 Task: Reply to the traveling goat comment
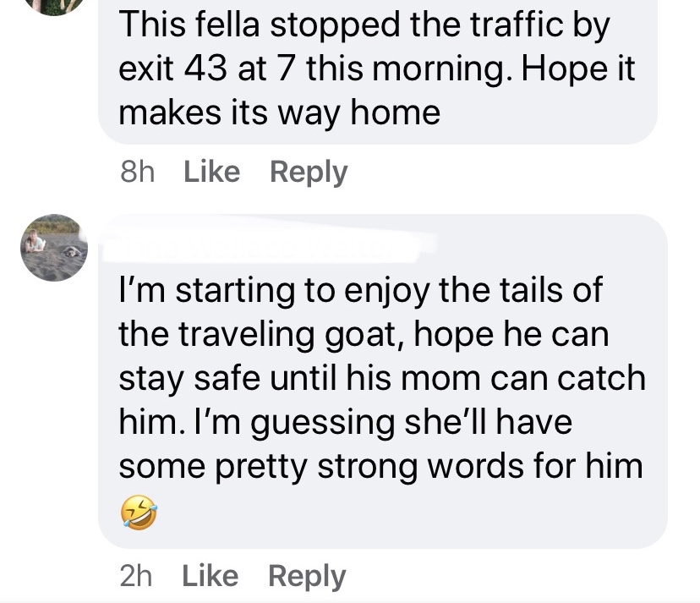(x=307, y=576)
